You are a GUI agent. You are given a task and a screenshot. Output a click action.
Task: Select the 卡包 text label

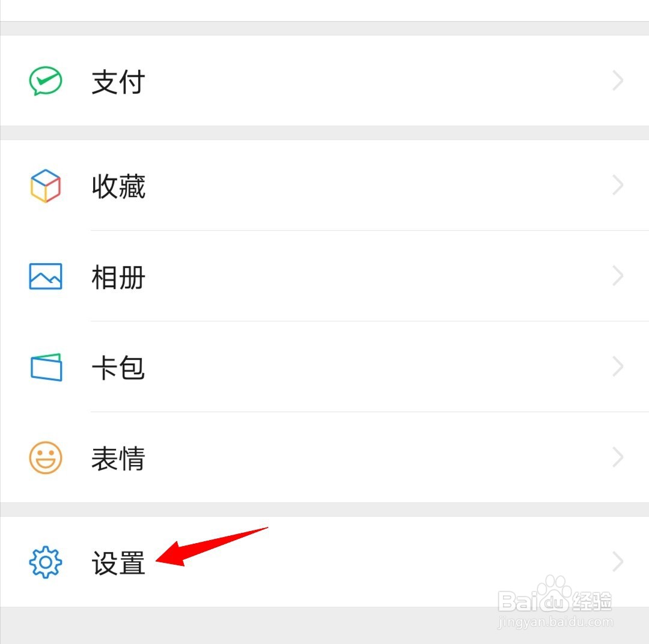(118, 368)
